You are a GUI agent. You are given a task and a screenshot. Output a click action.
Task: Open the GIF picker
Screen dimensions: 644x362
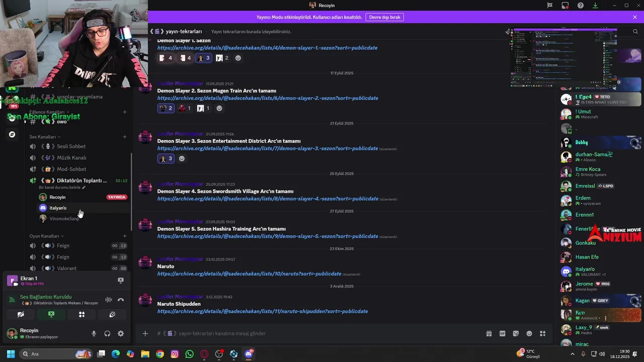pyautogui.click(x=502, y=333)
